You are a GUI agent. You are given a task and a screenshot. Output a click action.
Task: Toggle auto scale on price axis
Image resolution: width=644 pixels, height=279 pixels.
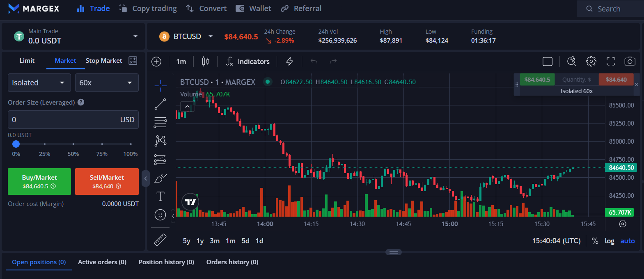(627, 241)
